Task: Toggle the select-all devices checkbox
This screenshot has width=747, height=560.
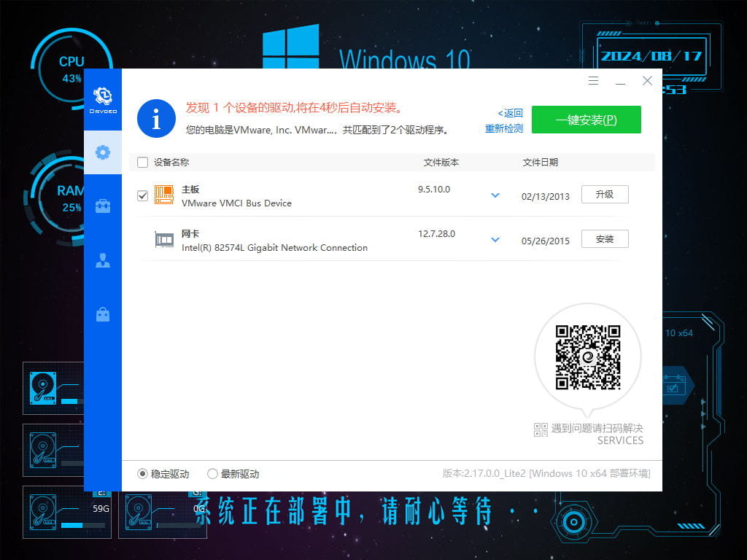Action: [142, 163]
